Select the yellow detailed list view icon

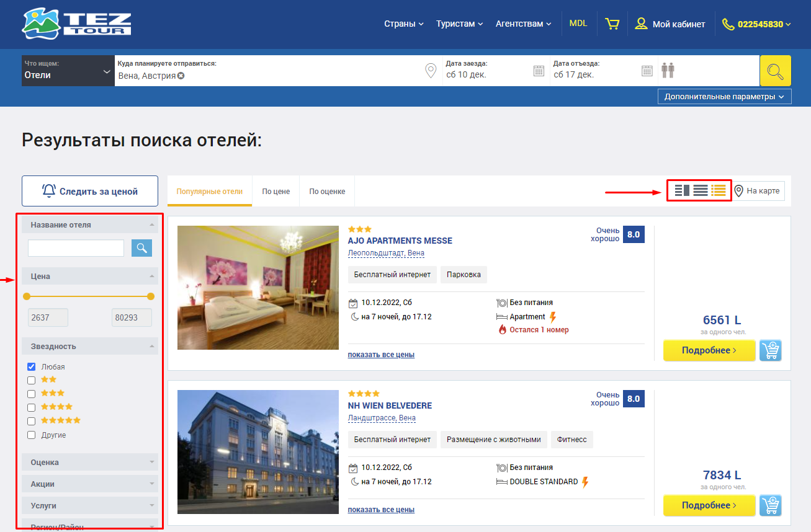point(719,190)
